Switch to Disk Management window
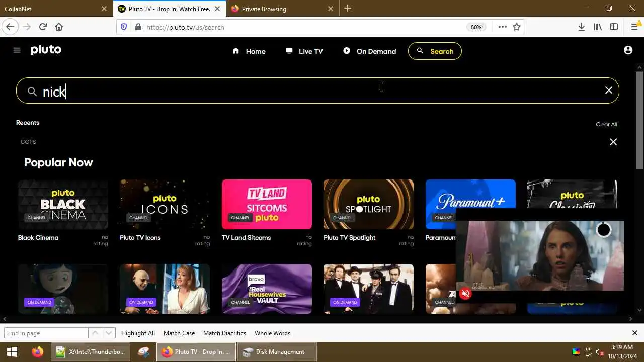 (277, 352)
